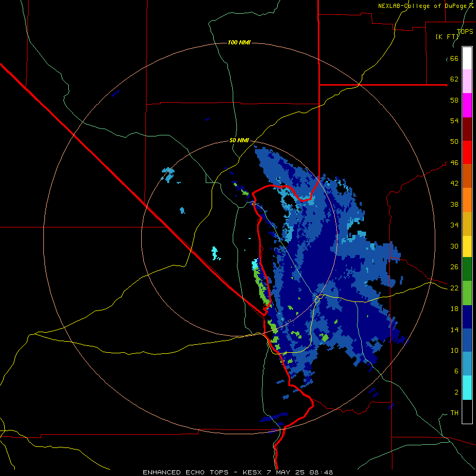This screenshot has height=476, width=476.
Task: Click the 'TOPS' legend title
Action: 465,31
